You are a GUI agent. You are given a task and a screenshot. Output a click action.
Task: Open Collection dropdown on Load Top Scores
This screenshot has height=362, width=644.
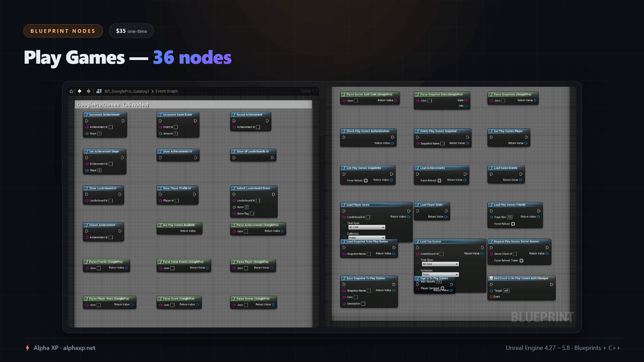(x=440, y=275)
